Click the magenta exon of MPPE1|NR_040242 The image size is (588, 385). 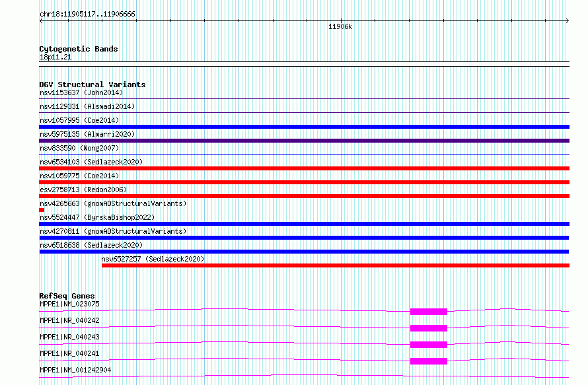[429, 328]
